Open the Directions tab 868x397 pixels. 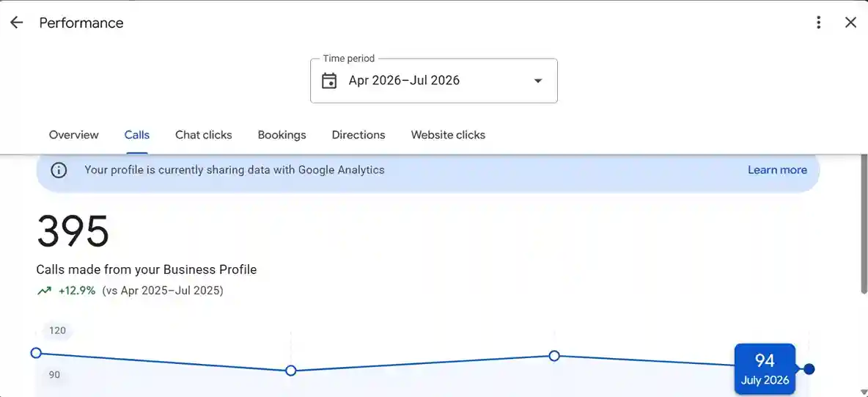(358, 135)
